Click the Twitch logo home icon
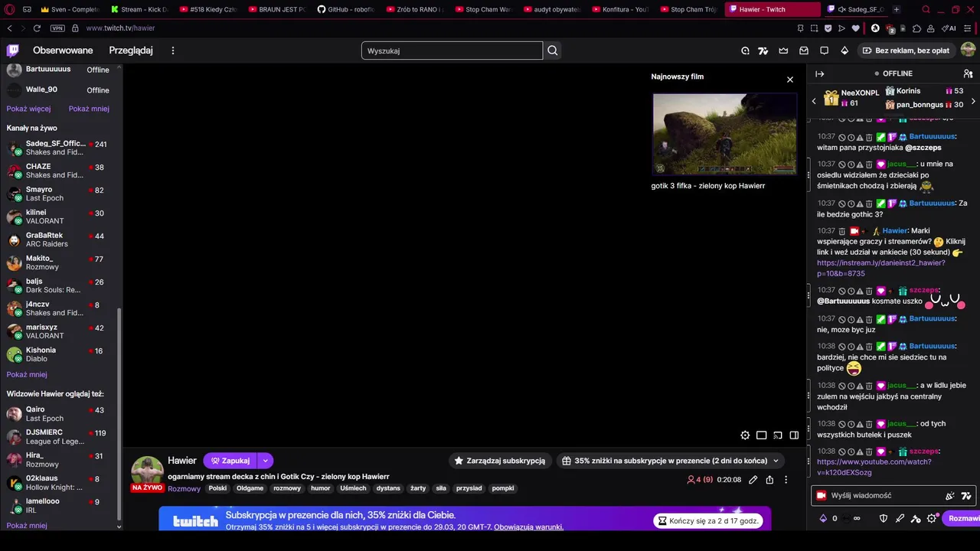Screen dimensions: 980x551 click(x=13, y=51)
